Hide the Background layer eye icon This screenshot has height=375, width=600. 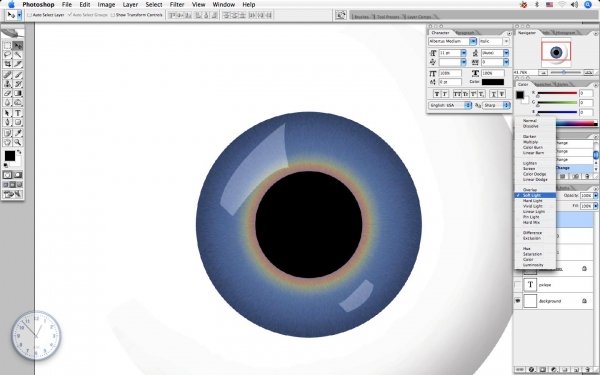pos(518,301)
